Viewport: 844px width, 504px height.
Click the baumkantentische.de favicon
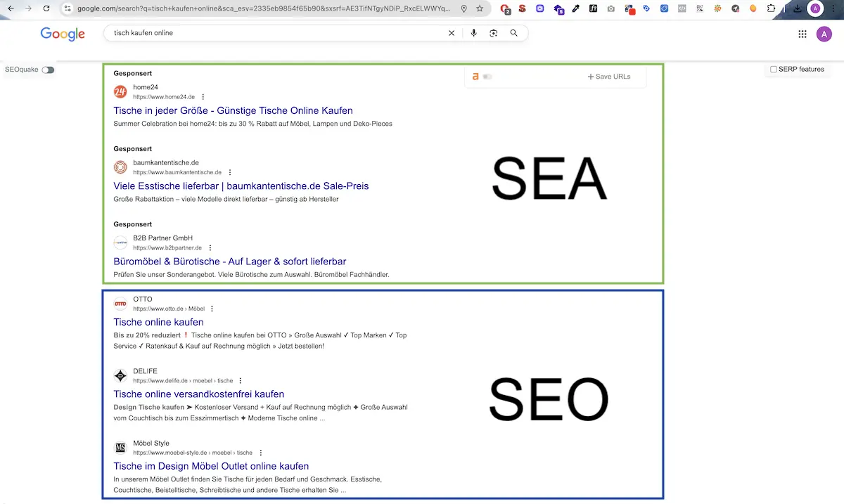(x=120, y=167)
